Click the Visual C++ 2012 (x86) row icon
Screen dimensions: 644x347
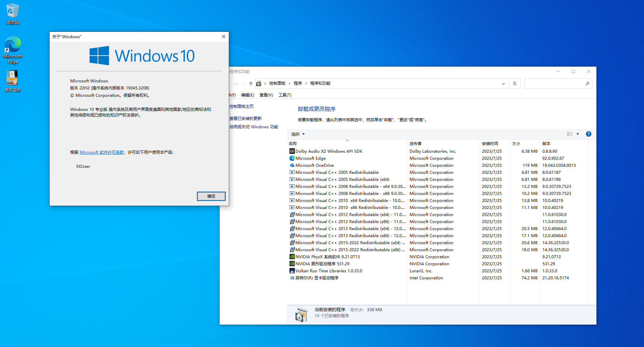point(292,222)
